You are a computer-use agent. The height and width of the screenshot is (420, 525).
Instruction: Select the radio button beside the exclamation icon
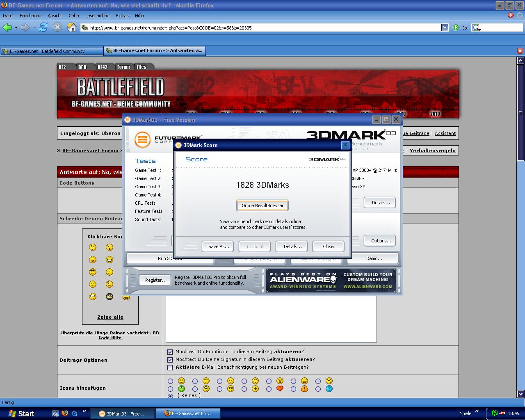click(x=293, y=389)
